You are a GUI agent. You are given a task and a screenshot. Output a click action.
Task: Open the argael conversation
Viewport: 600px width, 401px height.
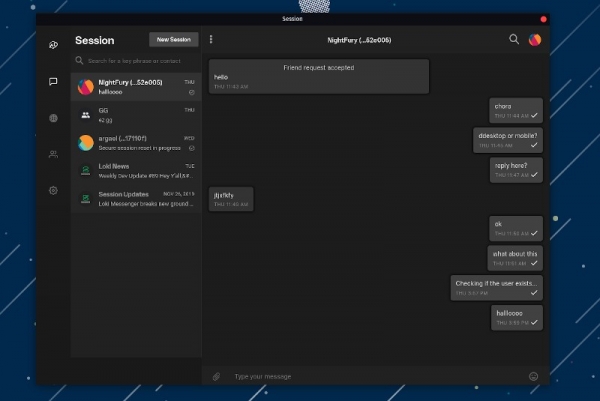(136, 143)
